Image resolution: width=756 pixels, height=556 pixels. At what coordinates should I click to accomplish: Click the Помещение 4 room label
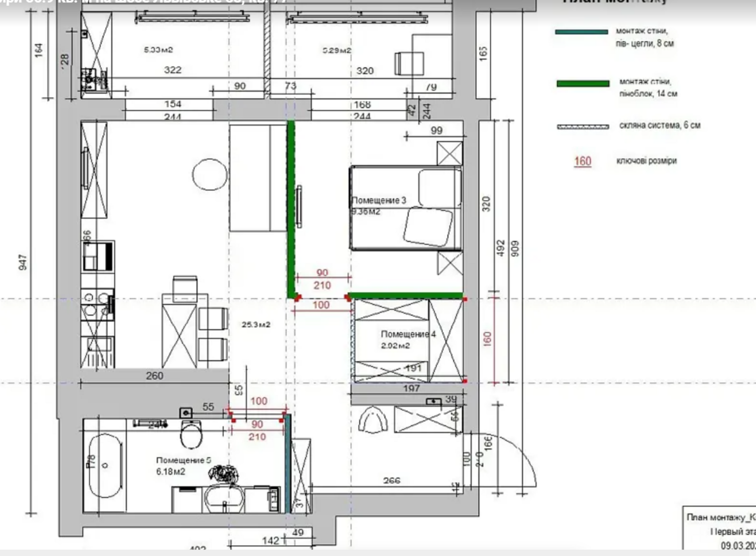coord(408,334)
